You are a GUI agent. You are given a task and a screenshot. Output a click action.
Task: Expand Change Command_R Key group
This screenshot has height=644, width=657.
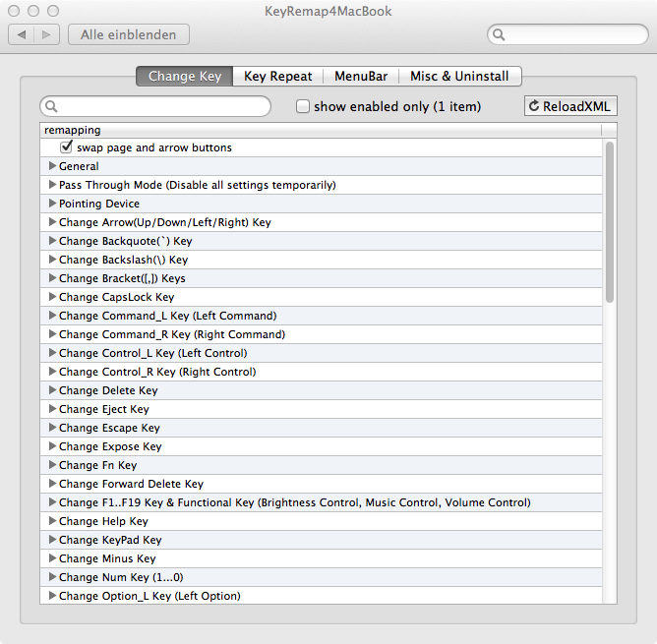click(52, 334)
